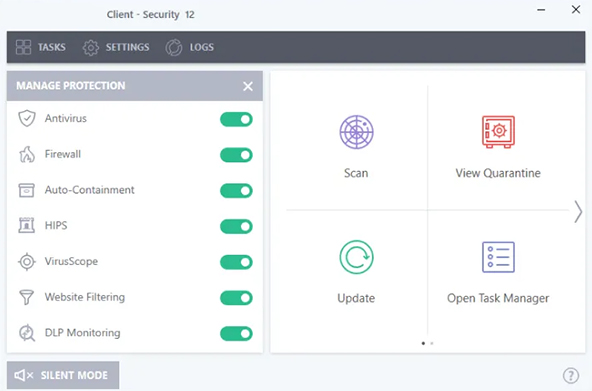Open help with the question mark icon

click(x=570, y=376)
